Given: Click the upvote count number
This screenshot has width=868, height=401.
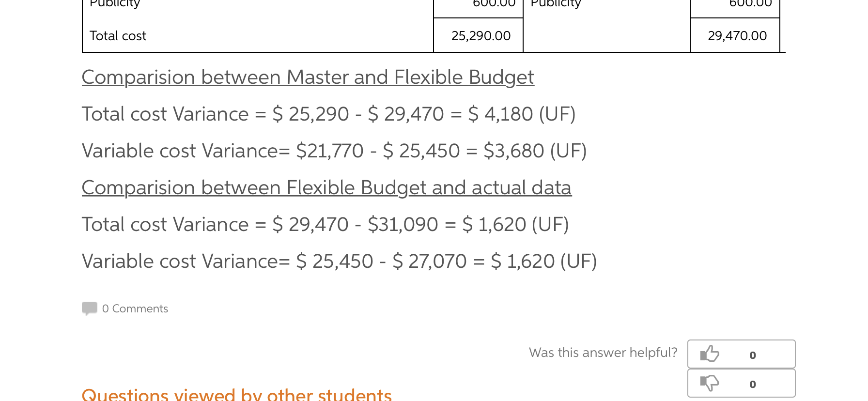Looking at the screenshot, I should point(752,355).
